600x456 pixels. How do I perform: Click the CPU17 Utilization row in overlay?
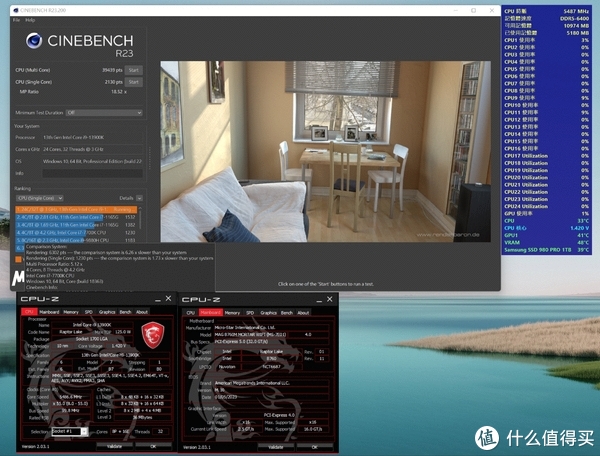click(546, 156)
